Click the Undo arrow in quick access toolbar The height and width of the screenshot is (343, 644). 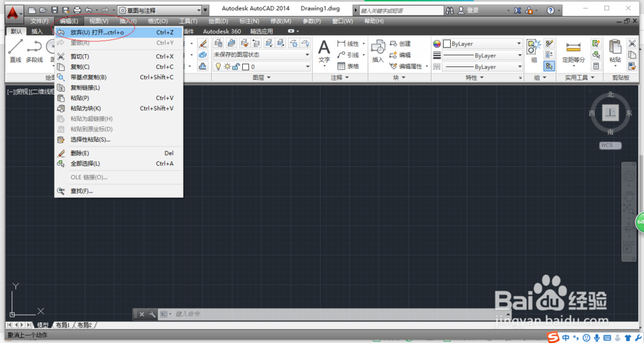[89, 10]
